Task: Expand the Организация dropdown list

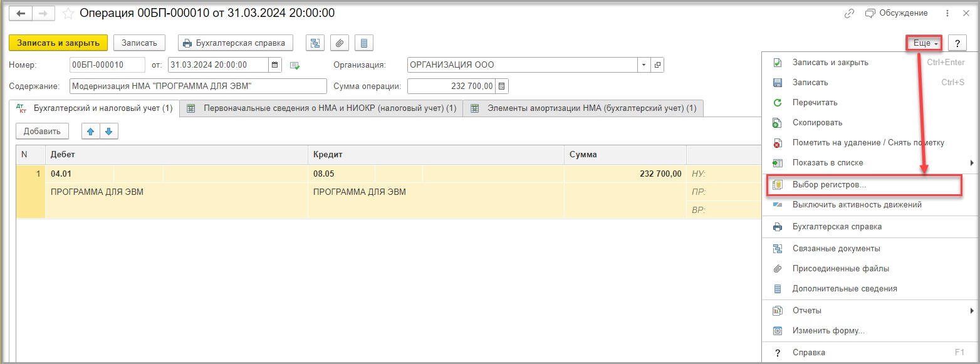Action: coord(645,65)
